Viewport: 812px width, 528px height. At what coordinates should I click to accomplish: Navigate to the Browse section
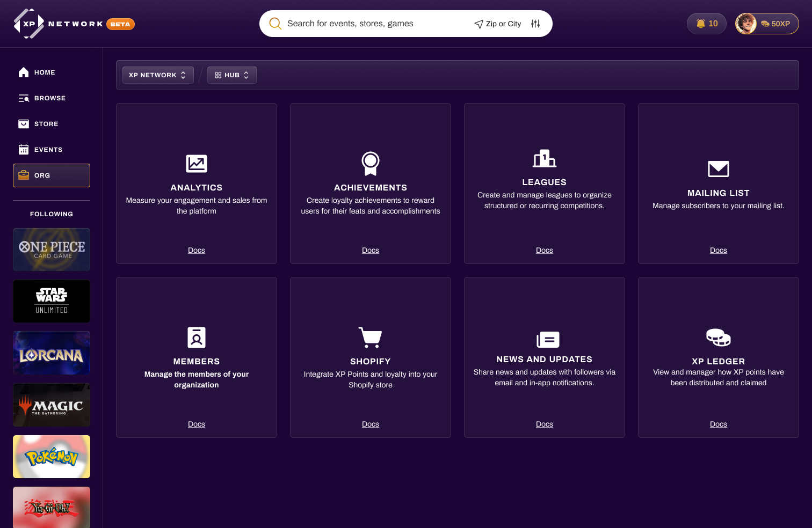(x=50, y=98)
